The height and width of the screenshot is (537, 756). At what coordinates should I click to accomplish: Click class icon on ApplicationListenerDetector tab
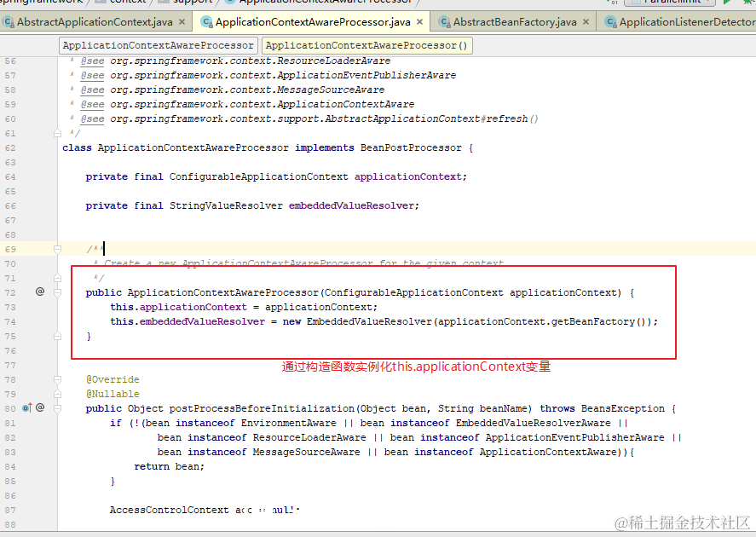click(611, 21)
